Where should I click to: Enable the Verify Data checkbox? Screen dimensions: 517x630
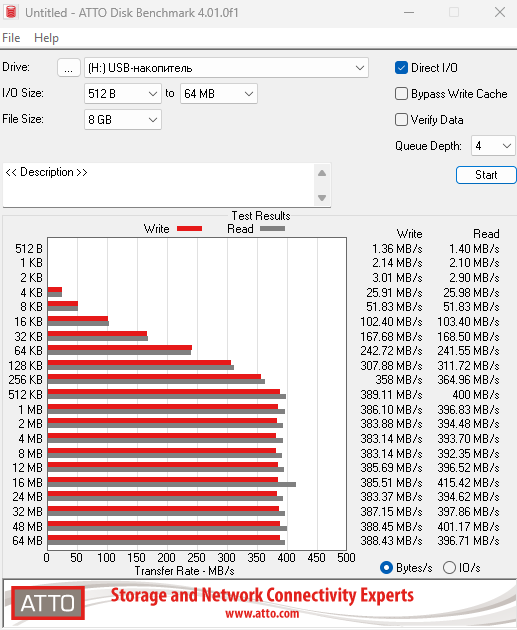(401, 119)
